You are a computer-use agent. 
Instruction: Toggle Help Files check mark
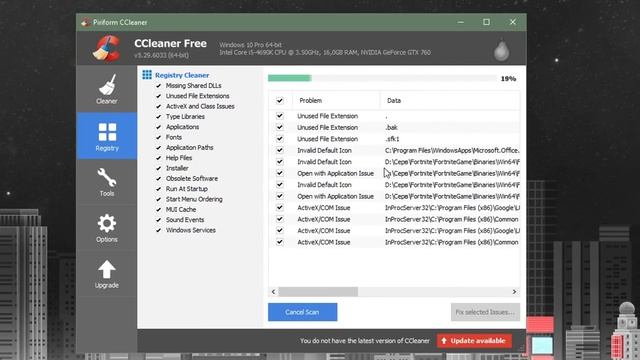158,158
